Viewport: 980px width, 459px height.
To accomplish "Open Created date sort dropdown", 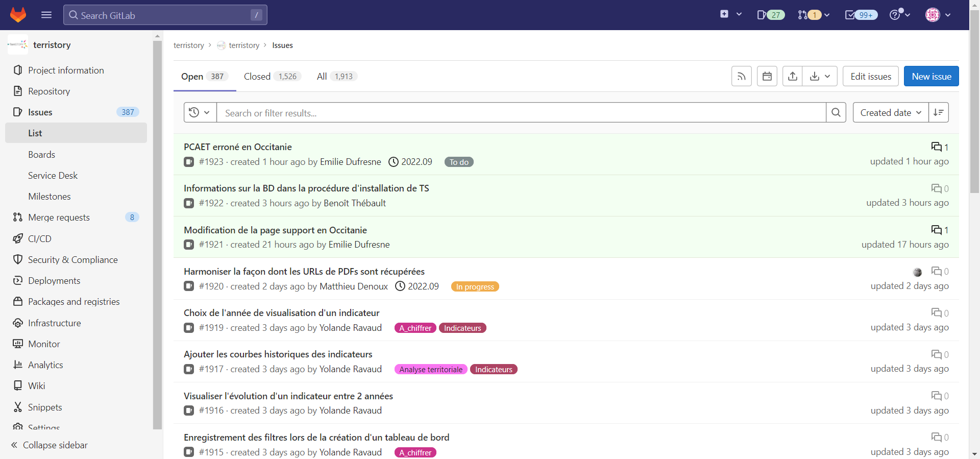I will tap(891, 112).
